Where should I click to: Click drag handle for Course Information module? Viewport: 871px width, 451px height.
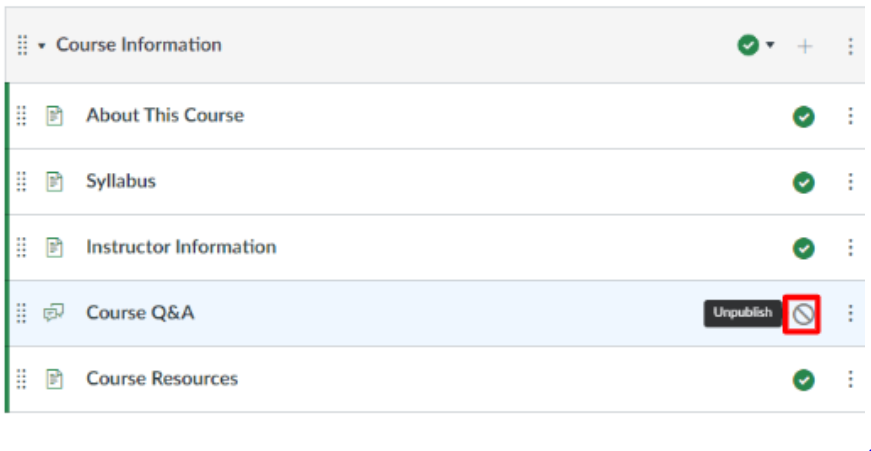click(22, 46)
